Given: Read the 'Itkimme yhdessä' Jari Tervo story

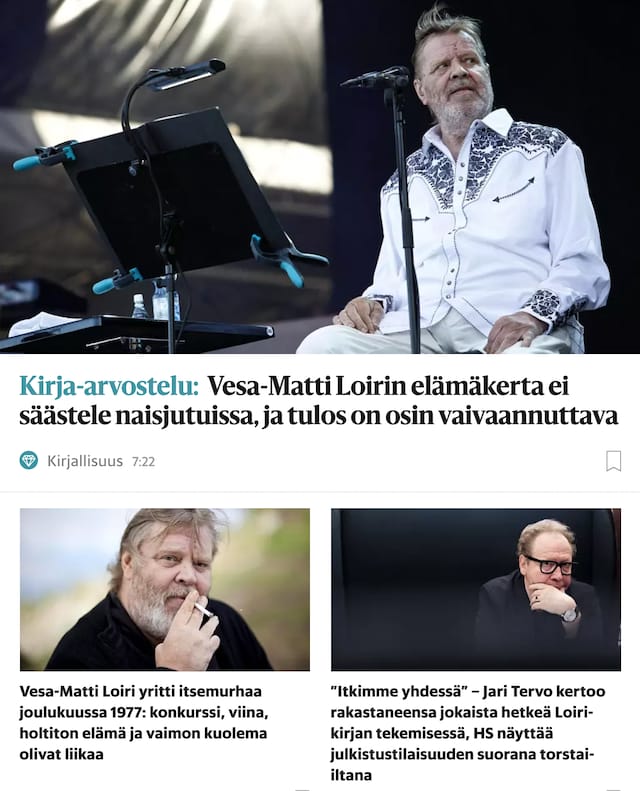Looking at the screenshot, I should [468, 732].
